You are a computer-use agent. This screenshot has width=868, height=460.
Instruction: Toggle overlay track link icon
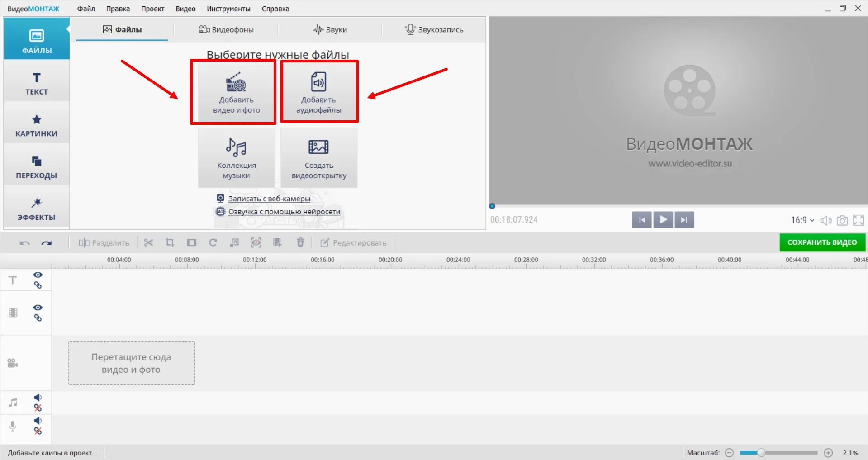[x=38, y=318]
